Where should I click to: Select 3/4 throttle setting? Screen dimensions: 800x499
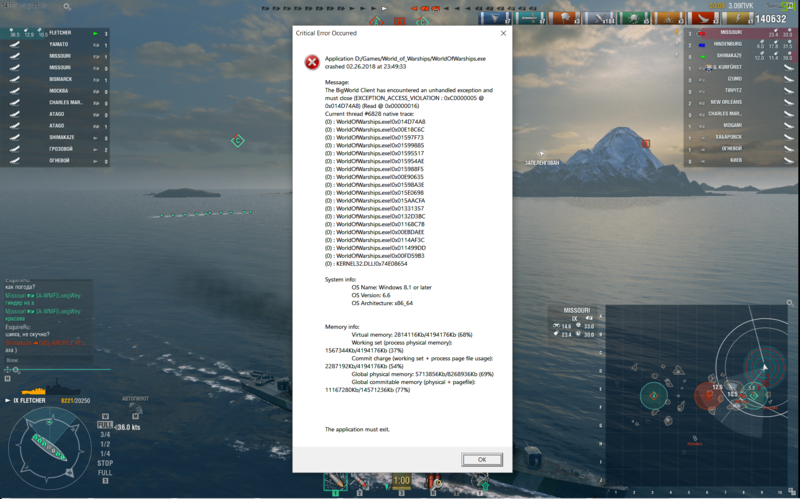(104, 435)
